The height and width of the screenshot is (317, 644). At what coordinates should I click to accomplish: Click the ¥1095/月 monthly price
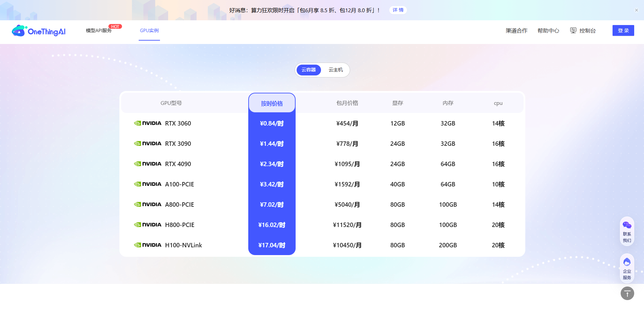(347, 164)
